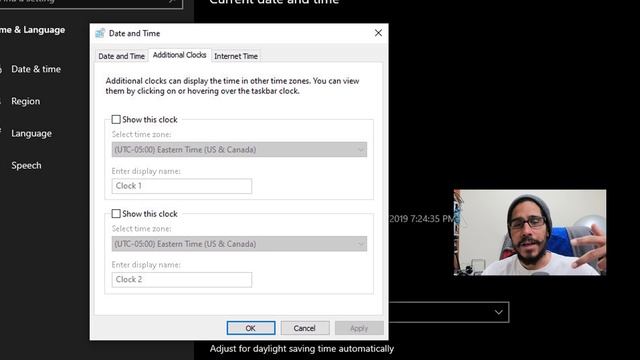Viewport: 640px width, 360px height.
Task: Open time zone dropdown above Clock 1 field
Action: pyautogui.click(x=239, y=149)
